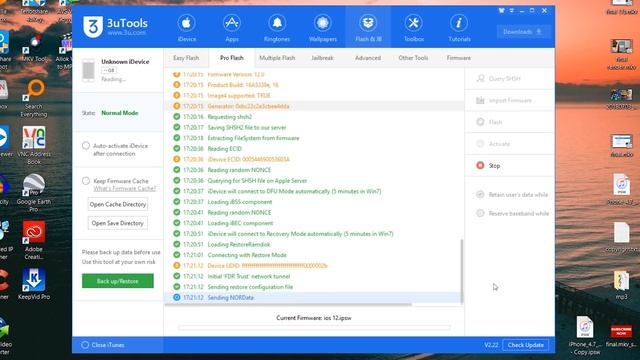
Task: Click Import Firmware
Action: click(509, 100)
